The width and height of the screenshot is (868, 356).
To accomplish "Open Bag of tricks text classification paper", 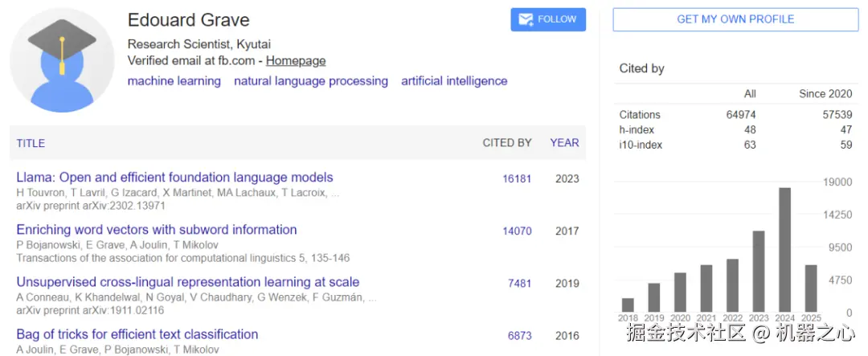I will point(137,334).
